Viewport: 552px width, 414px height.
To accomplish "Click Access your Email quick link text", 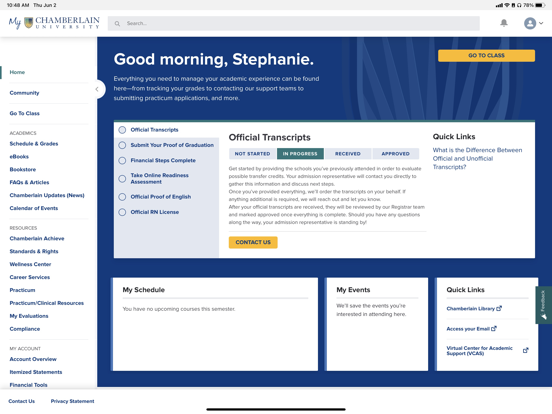I will (x=468, y=329).
